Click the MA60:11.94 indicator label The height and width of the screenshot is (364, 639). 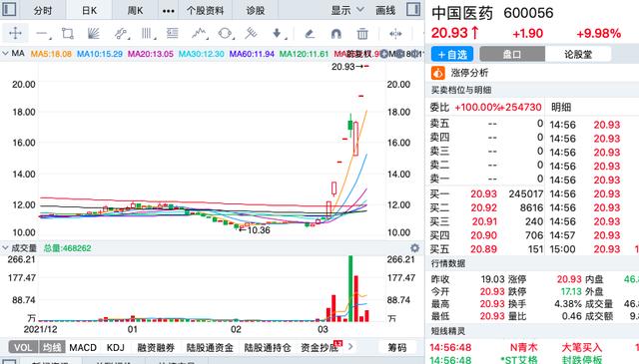252,54
